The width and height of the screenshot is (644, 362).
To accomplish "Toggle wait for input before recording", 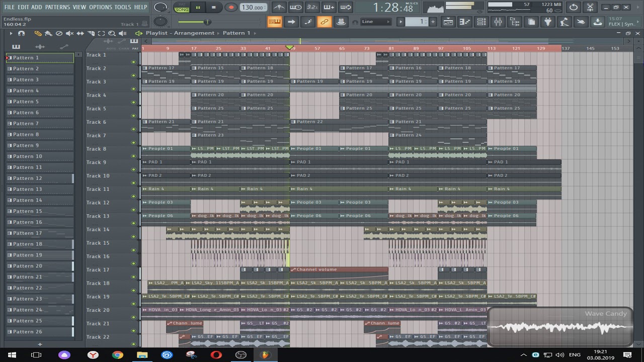I will click(295, 7).
